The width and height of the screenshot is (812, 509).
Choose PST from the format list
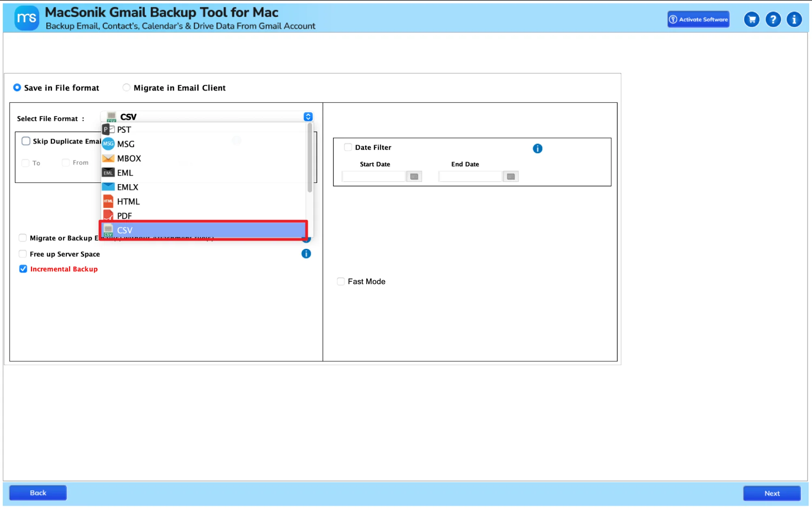(203, 130)
